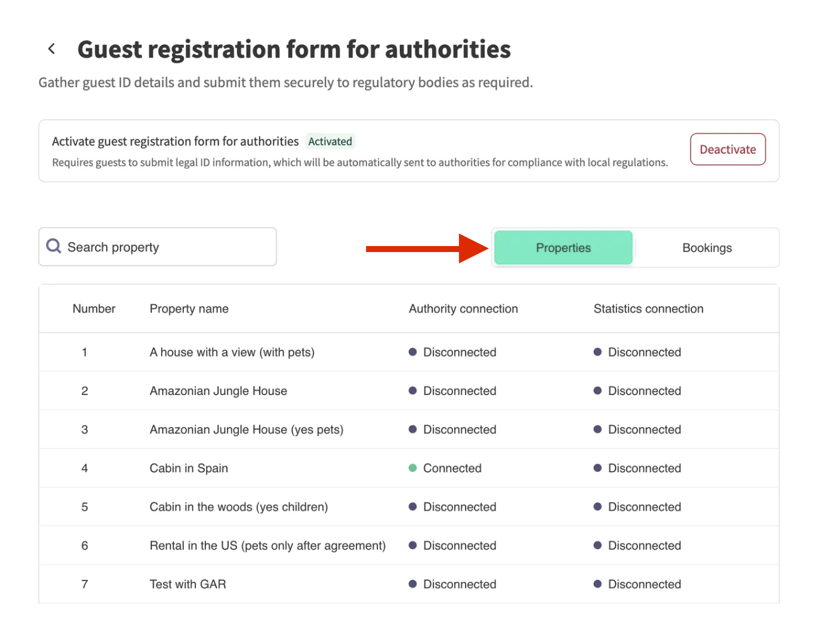Viewport: 840px width, 631px height.
Task: Click the green Connected status dot
Action: [413, 468]
